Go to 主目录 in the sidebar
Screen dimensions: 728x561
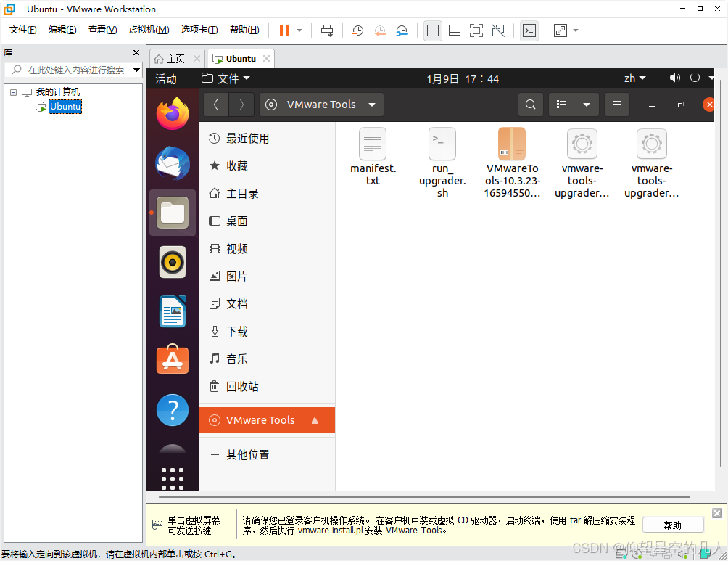267,194
